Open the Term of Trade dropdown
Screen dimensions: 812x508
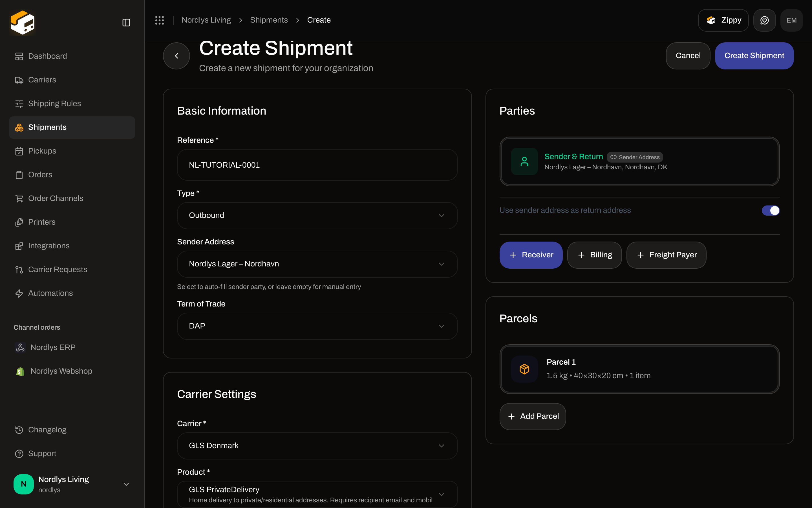(x=317, y=326)
